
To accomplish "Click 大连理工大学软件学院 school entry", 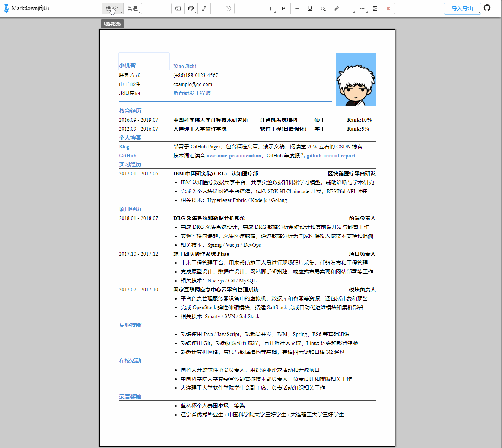I will tap(200, 129).
